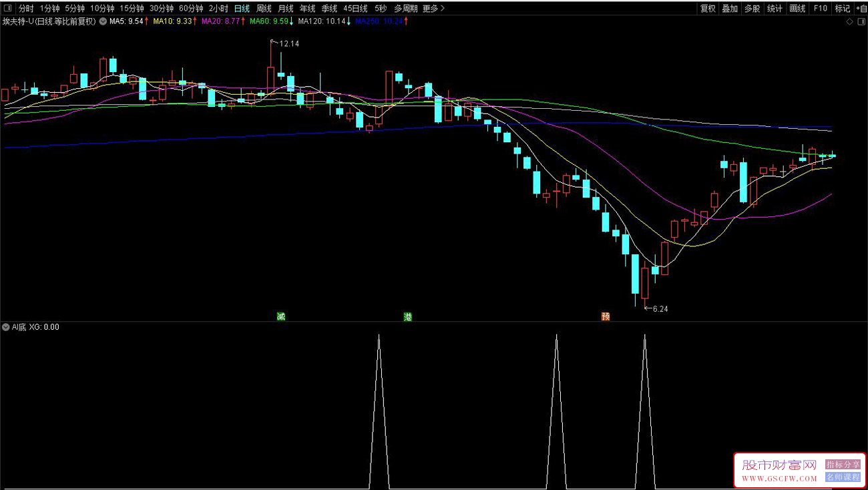Expand the AI底 sub-indicator dropdown arrow
Image resolution: width=868 pixels, height=490 pixels.
click(x=6, y=327)
